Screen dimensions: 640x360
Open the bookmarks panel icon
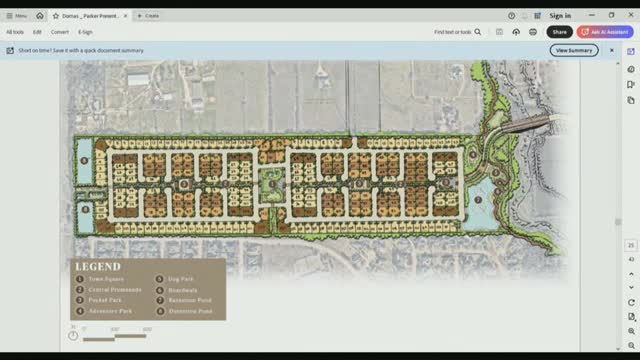(x=631, y=84)
